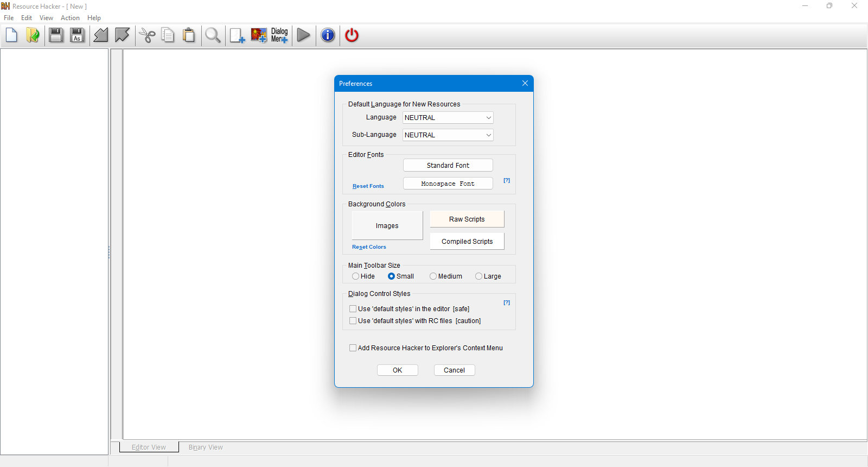Click the Save As floppy icon
Viewport: 868px width, 467px height.
click(x=77, y=36)
